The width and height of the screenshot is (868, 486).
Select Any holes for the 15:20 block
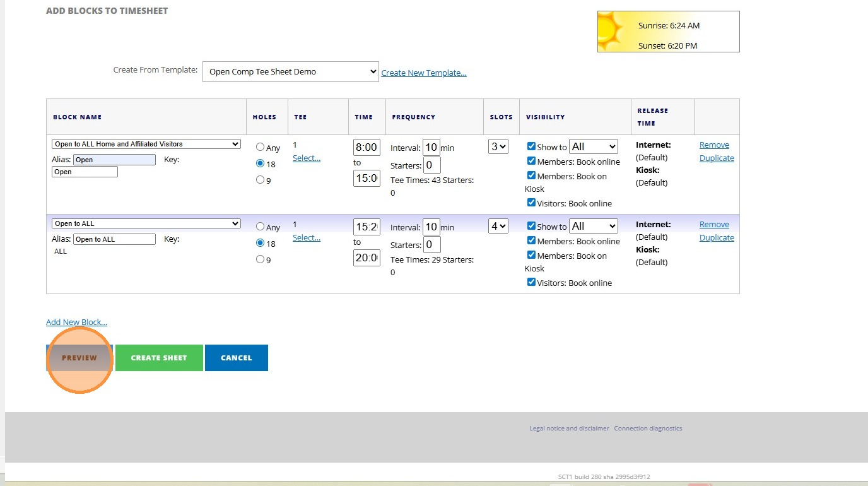260,227
